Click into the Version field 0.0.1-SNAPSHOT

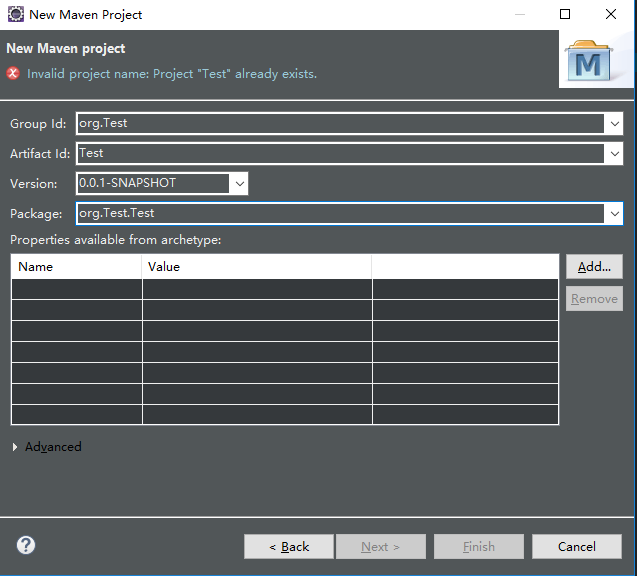pos(153,184)
